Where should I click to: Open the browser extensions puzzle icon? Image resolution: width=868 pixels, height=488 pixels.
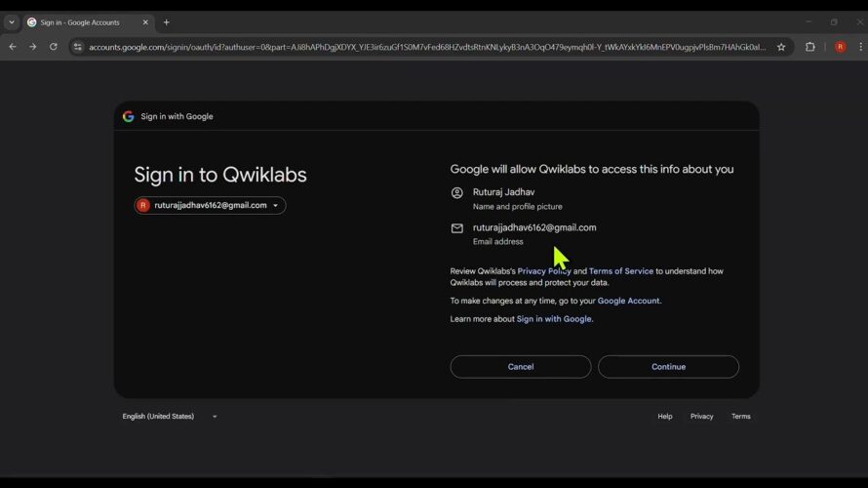point(810,47)
